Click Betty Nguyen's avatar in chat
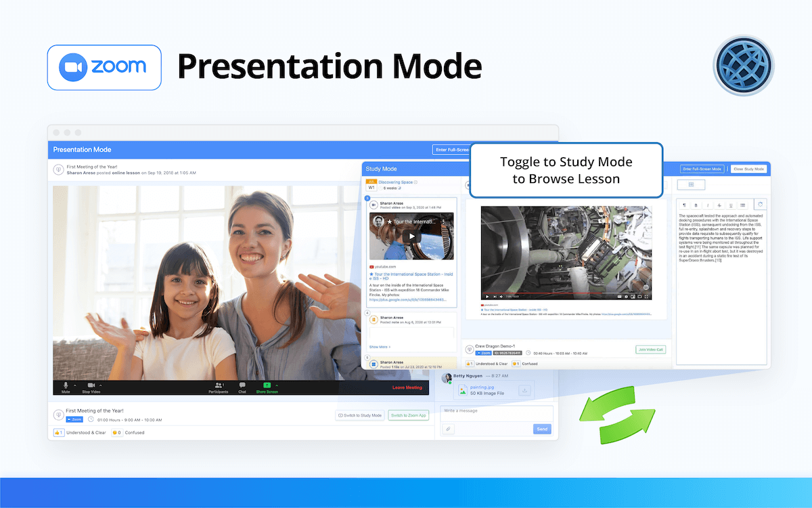The height and width of the screenshot is (508, 812). tap(447, 377)
